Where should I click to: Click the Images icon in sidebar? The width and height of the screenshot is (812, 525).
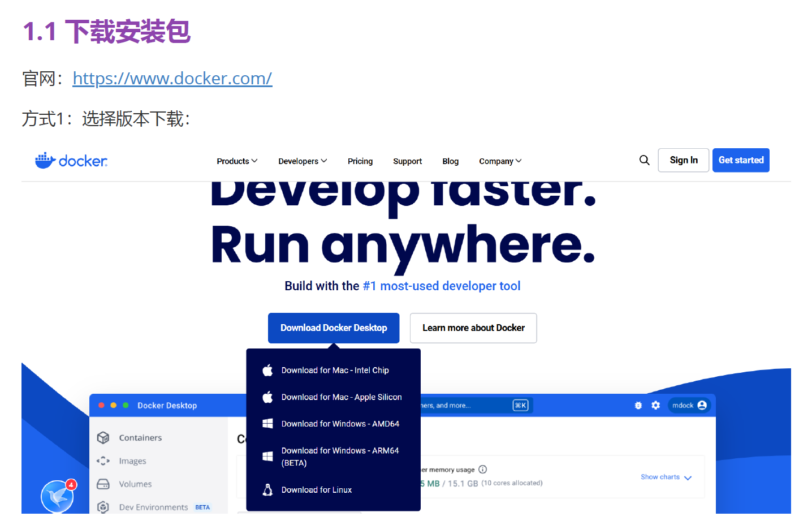(x=103, y=461)
